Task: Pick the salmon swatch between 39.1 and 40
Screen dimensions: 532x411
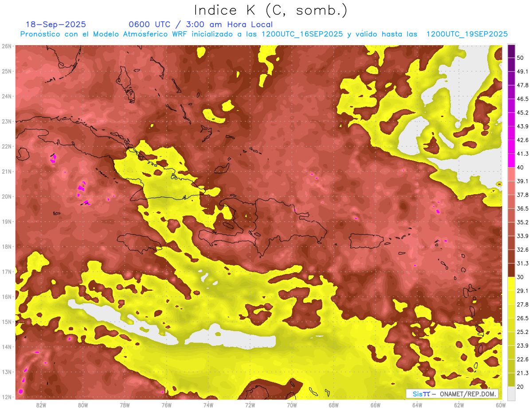Action: [x=511, y=174]
